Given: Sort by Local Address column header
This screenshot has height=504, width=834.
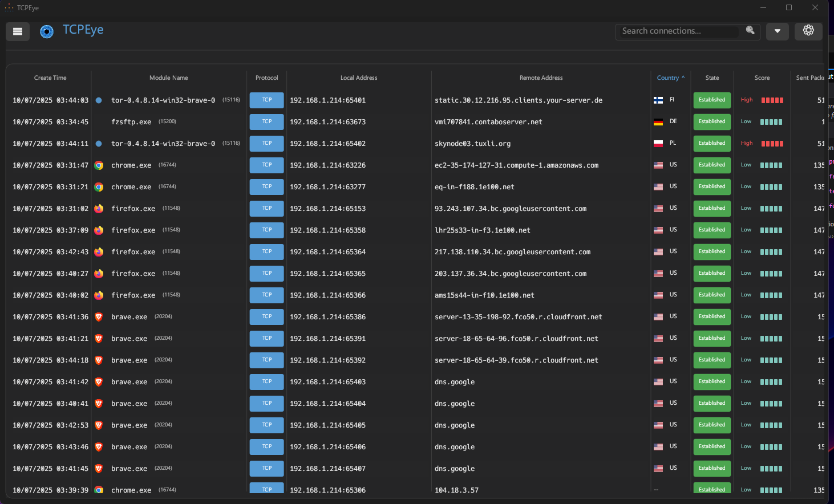Looking at the screenshot, I should (359, 78).
